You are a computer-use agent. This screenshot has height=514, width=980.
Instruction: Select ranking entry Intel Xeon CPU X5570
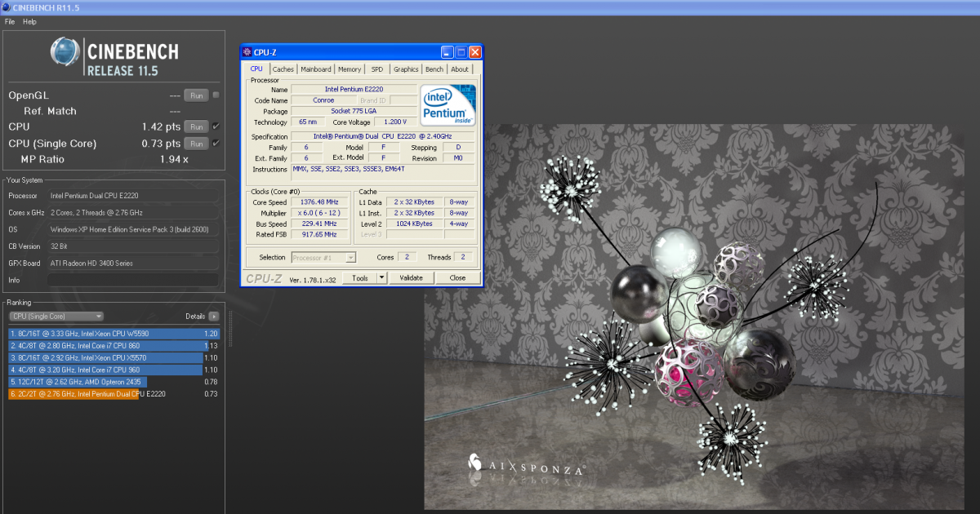[x=114, y=357]
